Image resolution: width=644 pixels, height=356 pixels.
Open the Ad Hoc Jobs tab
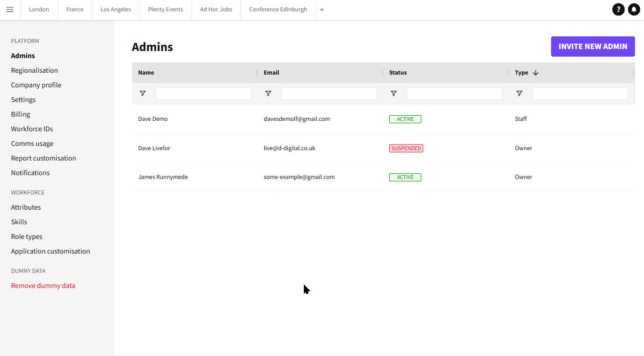[216, 9]
